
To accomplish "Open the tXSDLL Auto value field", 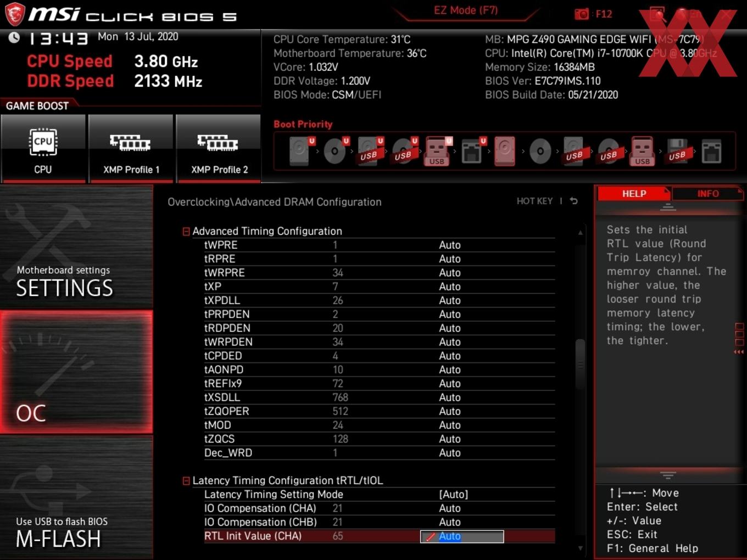I will pyautogui.click(x=450, y=397).
